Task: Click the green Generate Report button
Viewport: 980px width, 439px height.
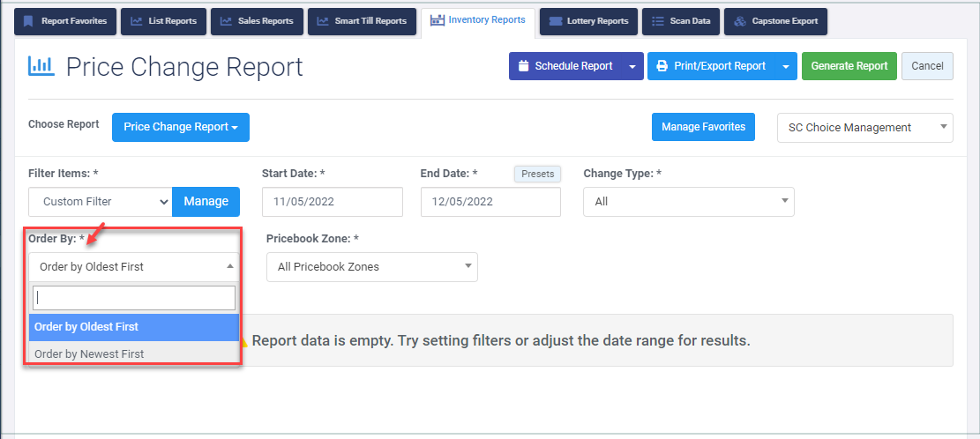Action: click(849, 66)
